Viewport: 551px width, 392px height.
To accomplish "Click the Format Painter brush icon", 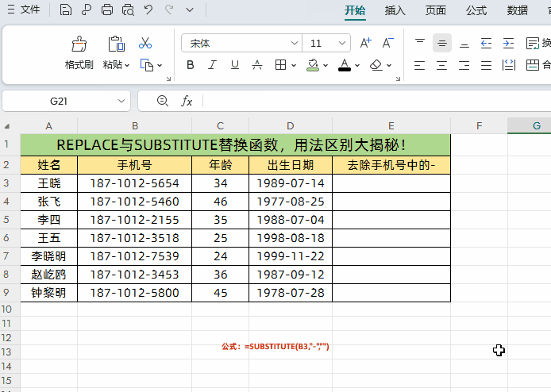I will coord(79,44).
